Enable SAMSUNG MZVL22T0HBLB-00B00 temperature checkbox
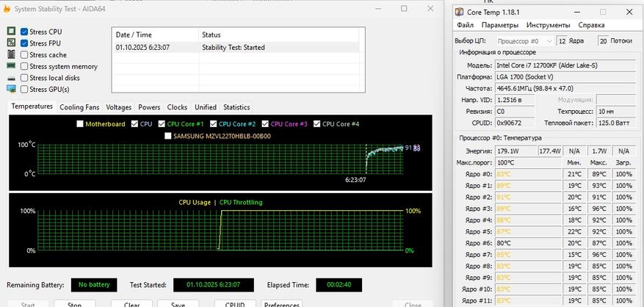The image size is (644, 307). (167, 136)
